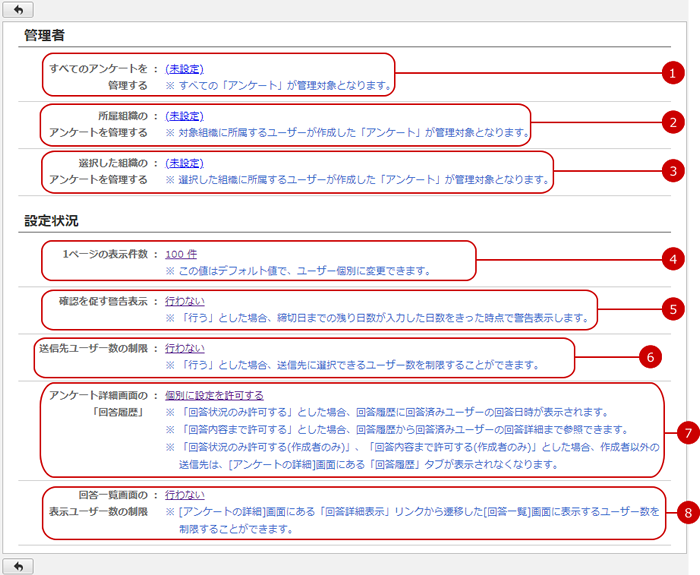Click the red number 4 callout marker

tap(674, 257)
